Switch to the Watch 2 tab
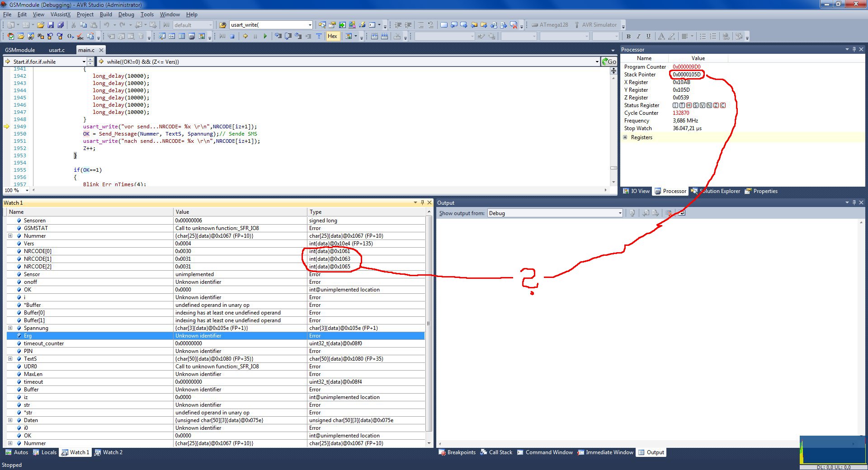This screenshot has width=868, height=470. 108,452
